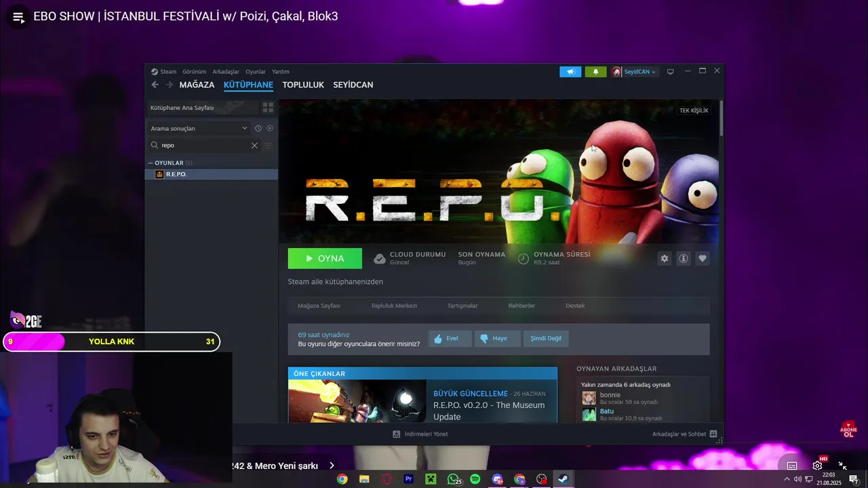
Task: Switch to Big Picture mode monitor icon
Action: [670, 71]
